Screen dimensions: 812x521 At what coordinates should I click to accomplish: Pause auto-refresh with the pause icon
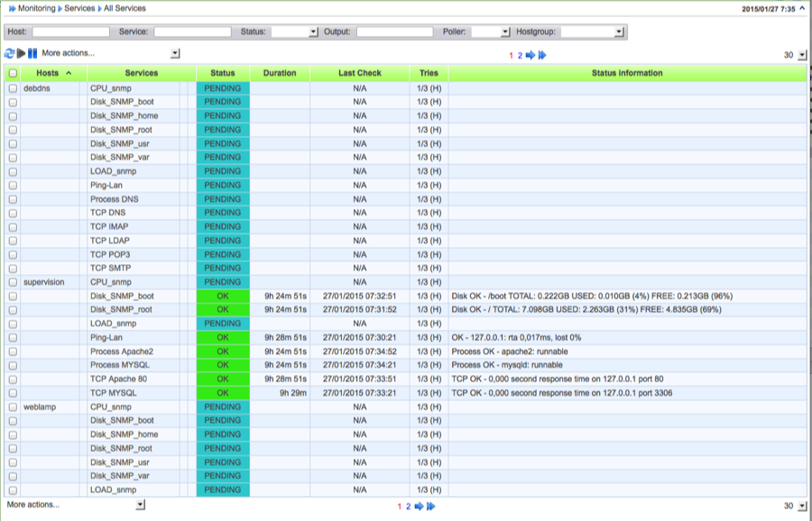pyautogui.click(x=32, y=54)
